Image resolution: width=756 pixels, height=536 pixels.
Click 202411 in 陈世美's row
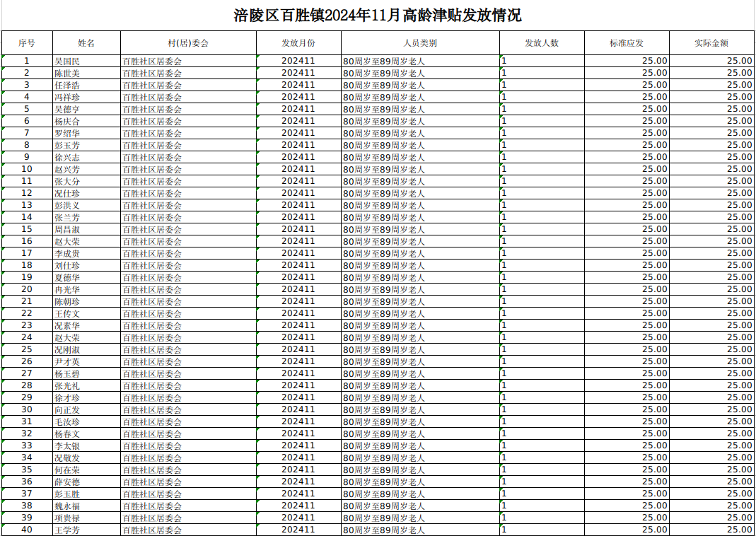click(298, 73)
